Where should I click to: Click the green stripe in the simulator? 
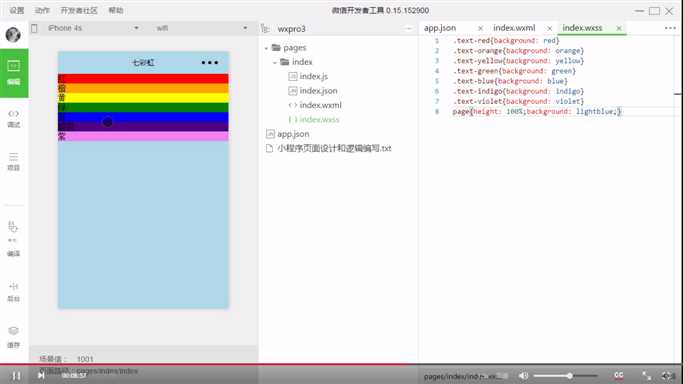click(x=143, y=107)
